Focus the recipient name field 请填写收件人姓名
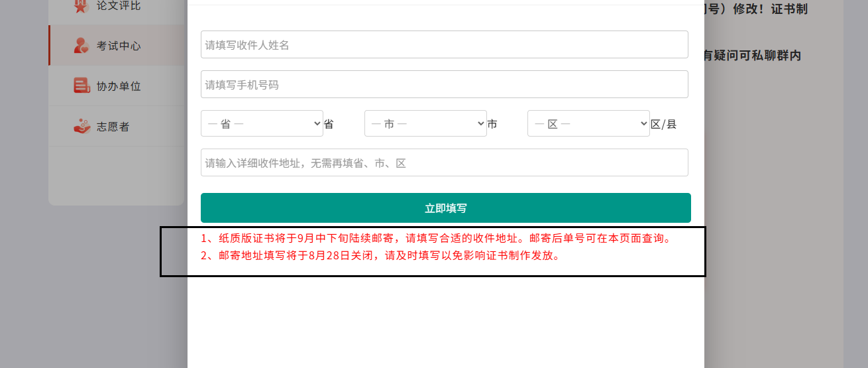This screenshot has height=368, width=868. 444,44
